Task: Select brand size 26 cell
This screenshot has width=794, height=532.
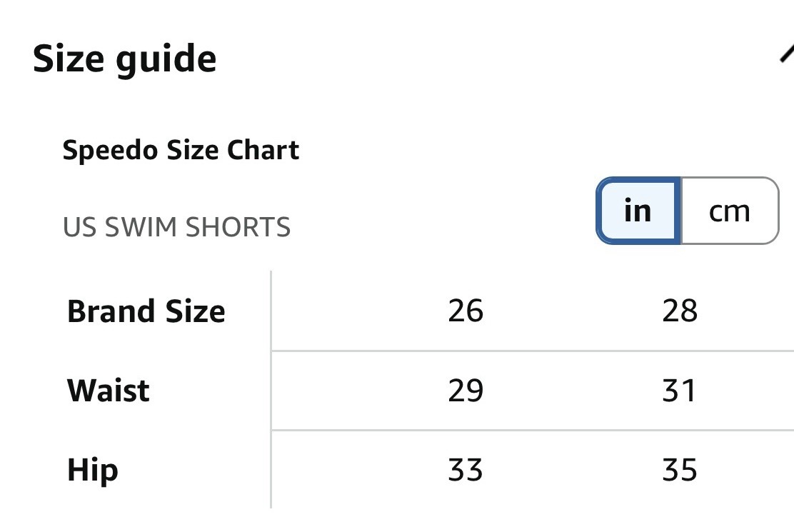Action: click(466, 311)
